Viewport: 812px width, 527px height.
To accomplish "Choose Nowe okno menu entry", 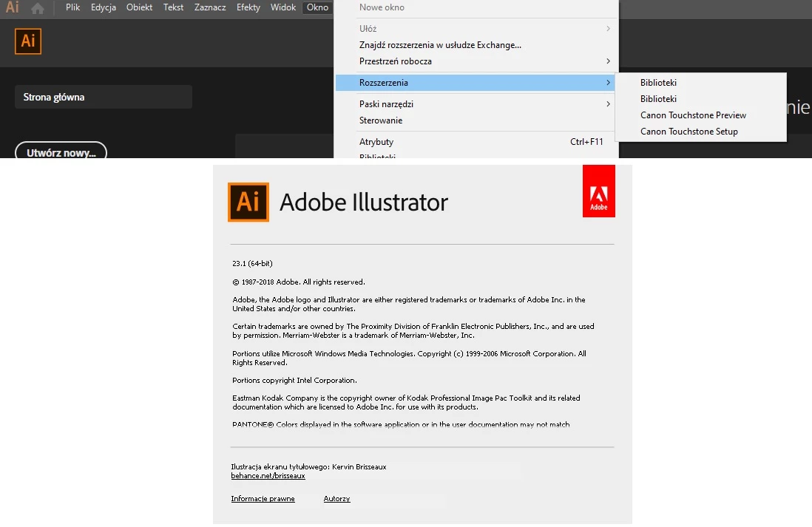I will (x=476, y=7).
